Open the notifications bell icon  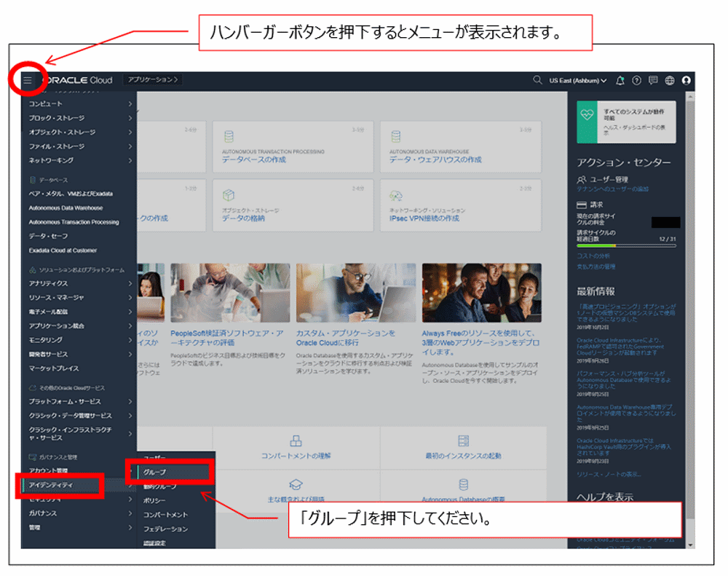tap(620, 81)
